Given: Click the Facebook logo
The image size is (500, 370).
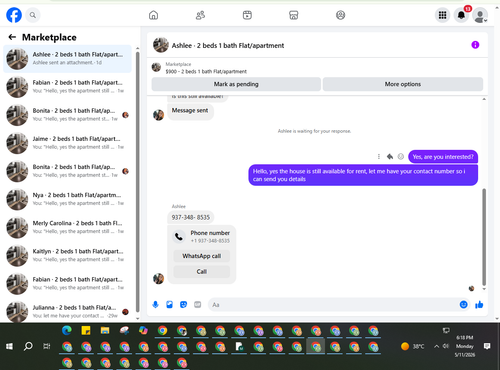Looking at the screenshot, I should coord(14,15).
